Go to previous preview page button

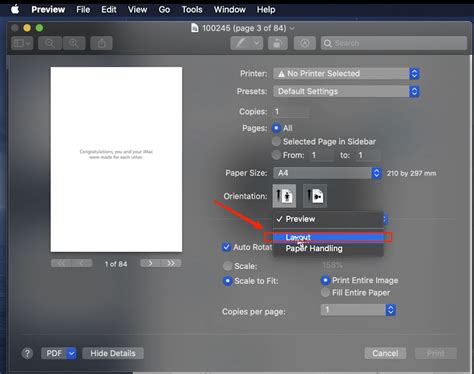[82, 263]
